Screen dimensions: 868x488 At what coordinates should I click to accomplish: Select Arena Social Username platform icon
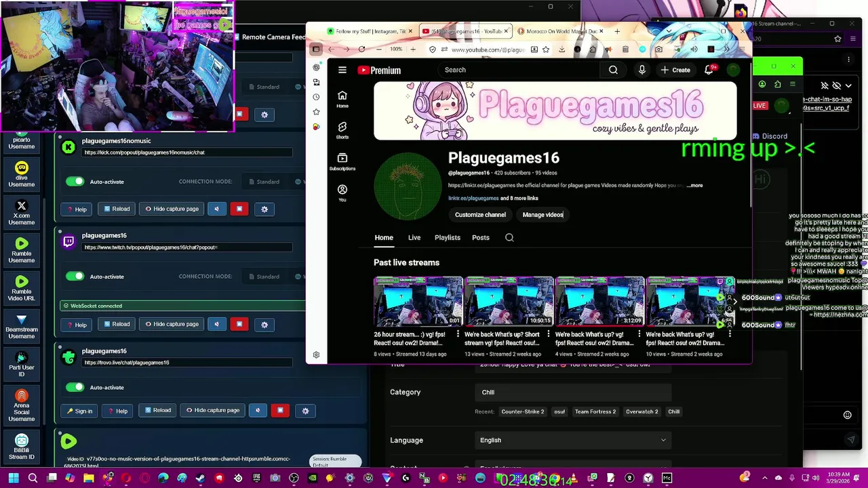pyautogui.click(x=22, y=406)
